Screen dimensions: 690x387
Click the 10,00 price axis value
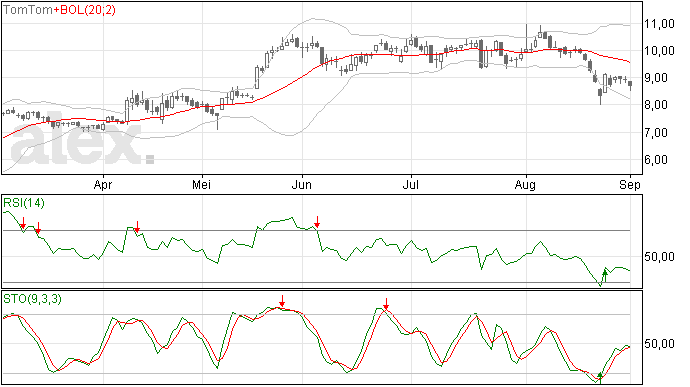659,51
